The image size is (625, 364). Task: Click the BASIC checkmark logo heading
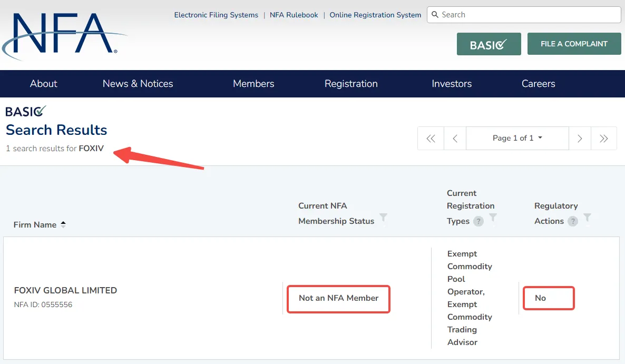[25, 112]
